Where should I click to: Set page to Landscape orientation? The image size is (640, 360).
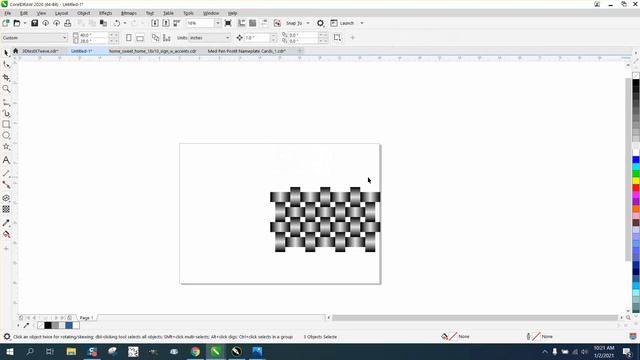pyautogui.click(x=140, y=38)
